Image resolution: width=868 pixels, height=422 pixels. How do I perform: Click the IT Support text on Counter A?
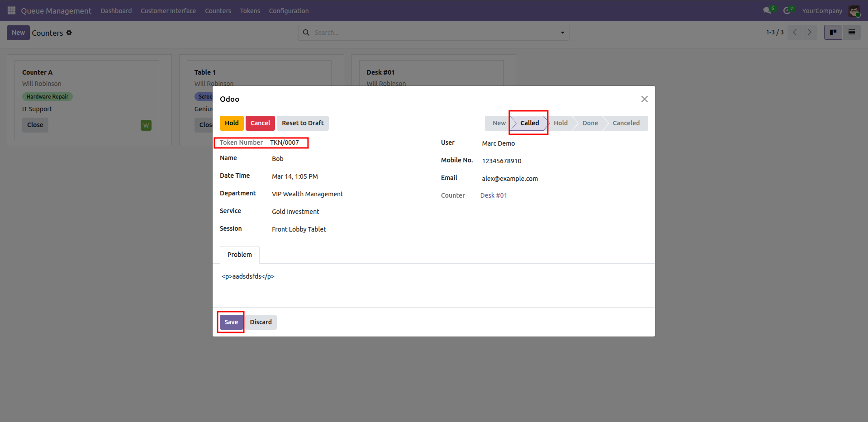37,109
